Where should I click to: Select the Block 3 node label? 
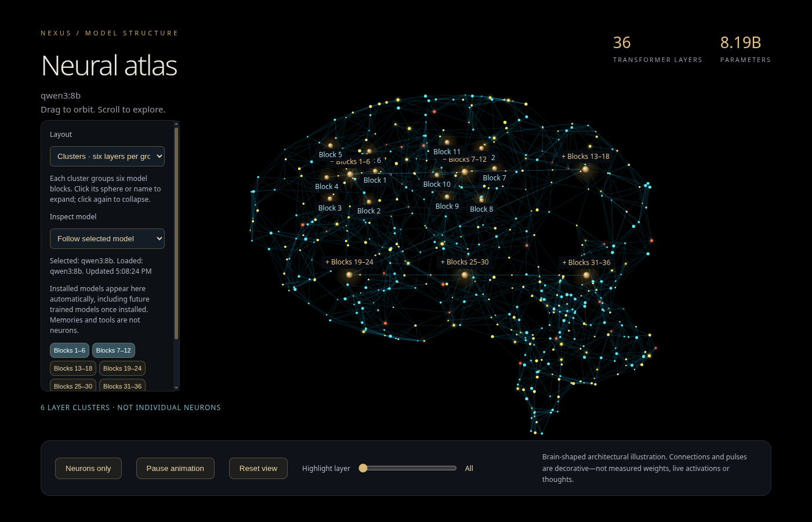(330, 208)
